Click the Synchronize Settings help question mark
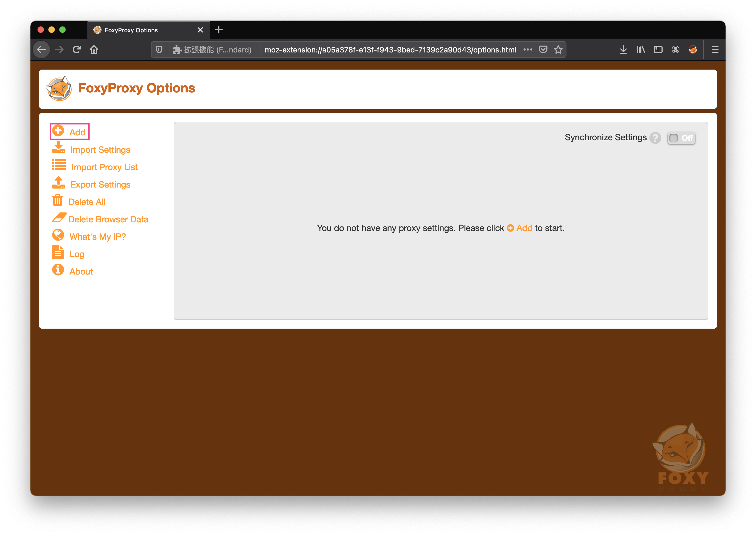 point(655,138)
